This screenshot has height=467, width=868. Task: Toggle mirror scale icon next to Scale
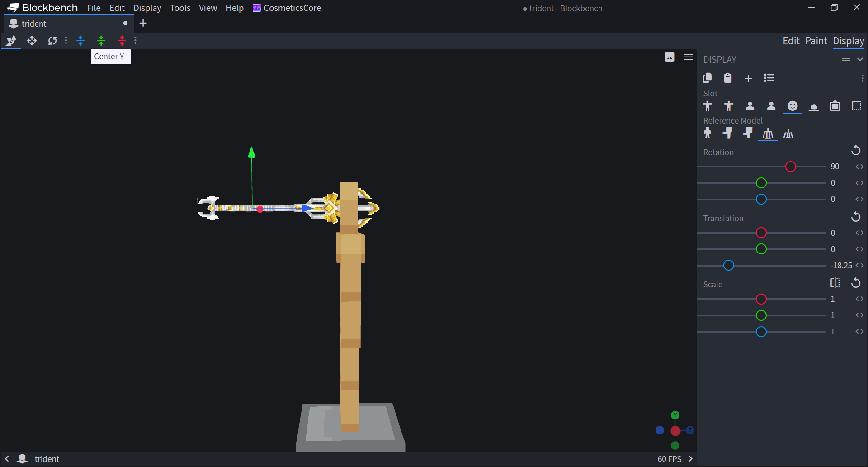pyautogui.click(x=835, y=283)
